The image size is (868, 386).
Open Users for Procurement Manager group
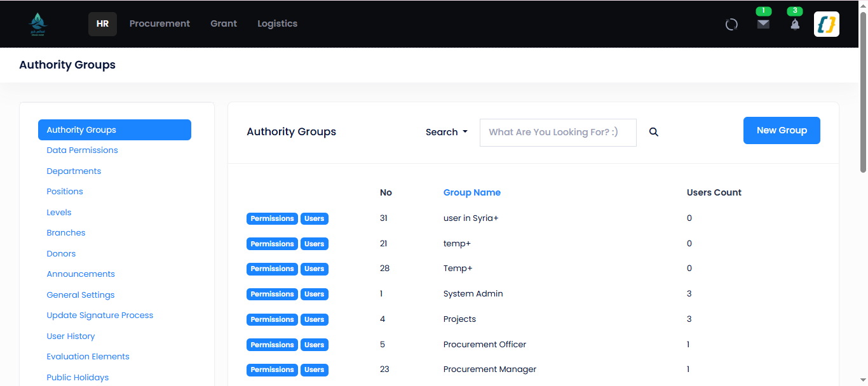click(x=314, y=369)
